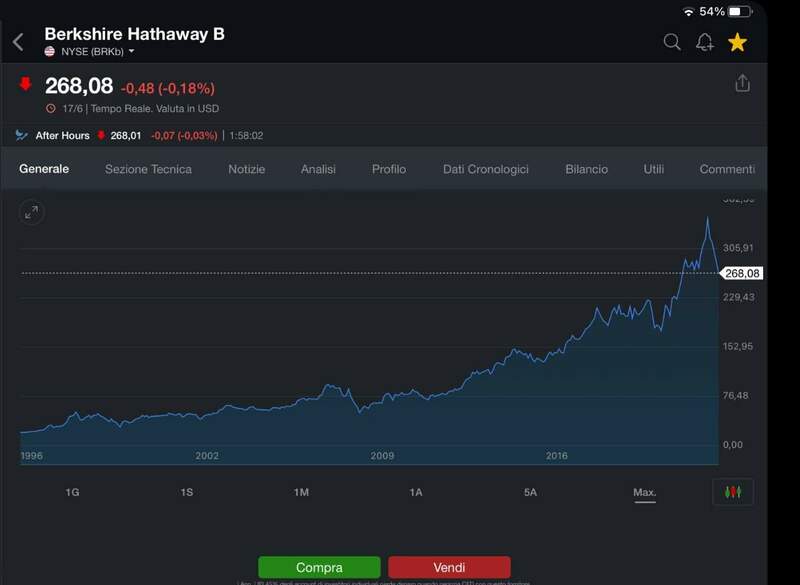Toggle the favorite star icon
The height and width of the screenshot is (585, 800).
[737, 42]
